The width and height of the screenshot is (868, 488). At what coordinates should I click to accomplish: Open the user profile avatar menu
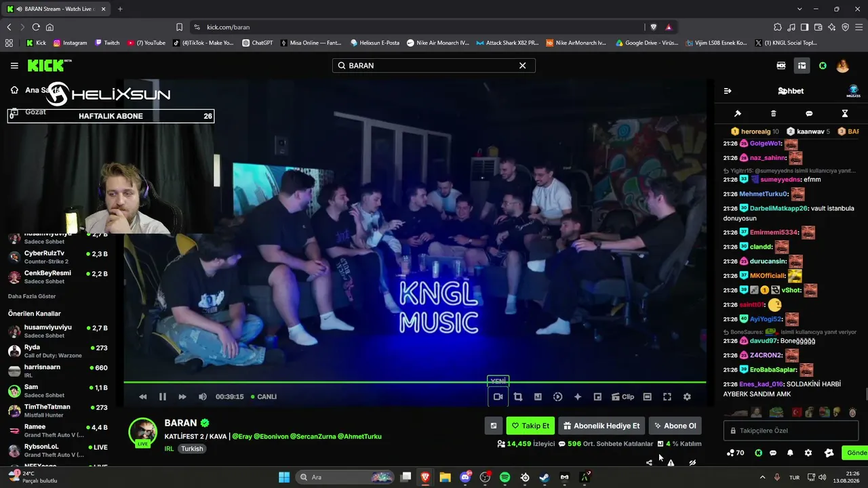(843, 66)
